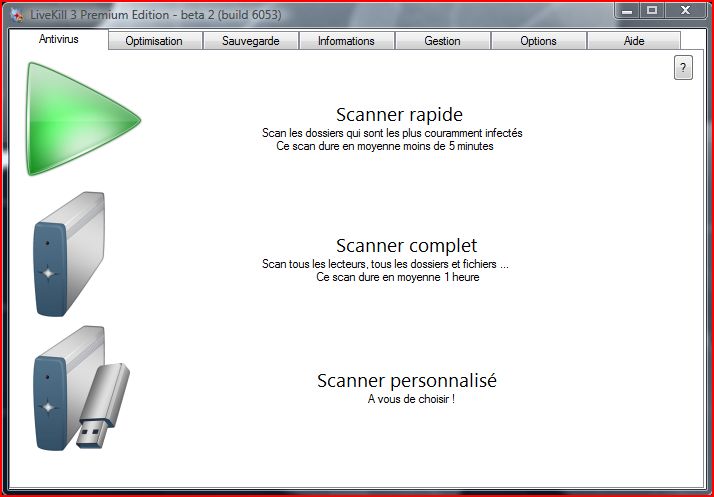
Task: Click text 'A vous de choisir !'
Action: pyautogui.click(x=411, y=399)
